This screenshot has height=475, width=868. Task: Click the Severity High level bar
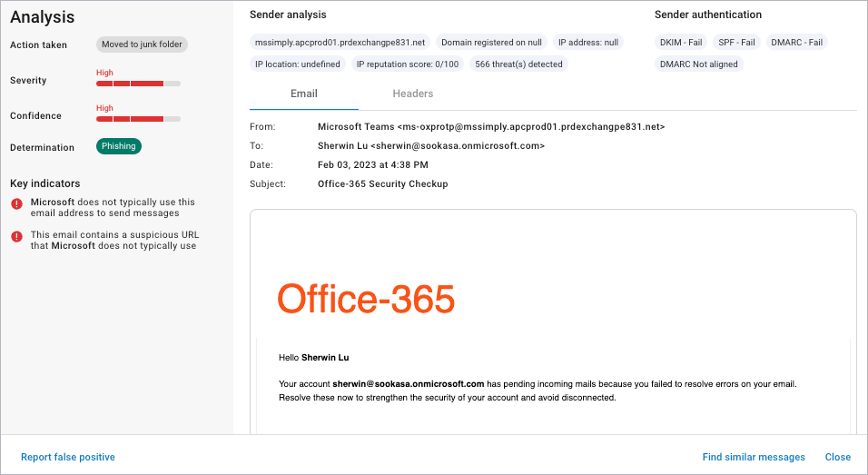[x=138, y=84]
